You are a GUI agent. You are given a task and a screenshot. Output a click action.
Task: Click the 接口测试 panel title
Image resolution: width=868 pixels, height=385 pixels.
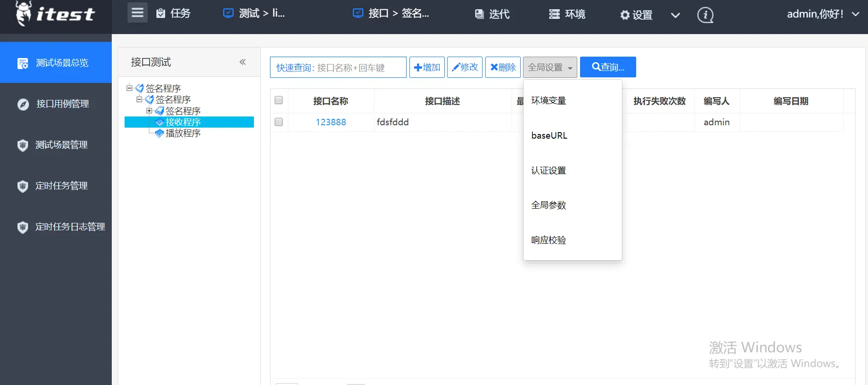point(151,62)
